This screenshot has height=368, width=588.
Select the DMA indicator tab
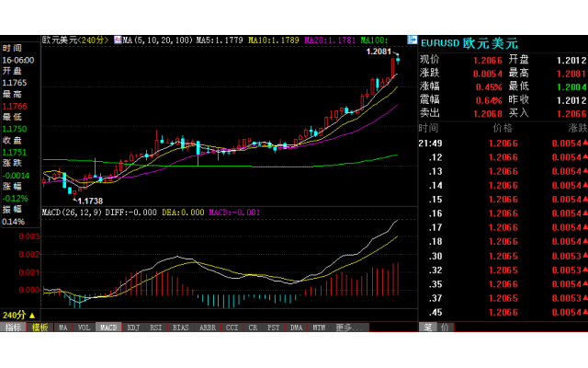pos(296,327)
